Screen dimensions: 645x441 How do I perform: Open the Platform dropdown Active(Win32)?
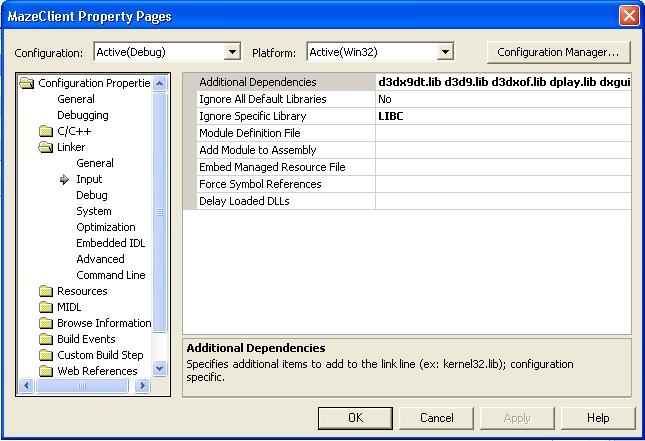pyautogui.click(x=445, y=52)
